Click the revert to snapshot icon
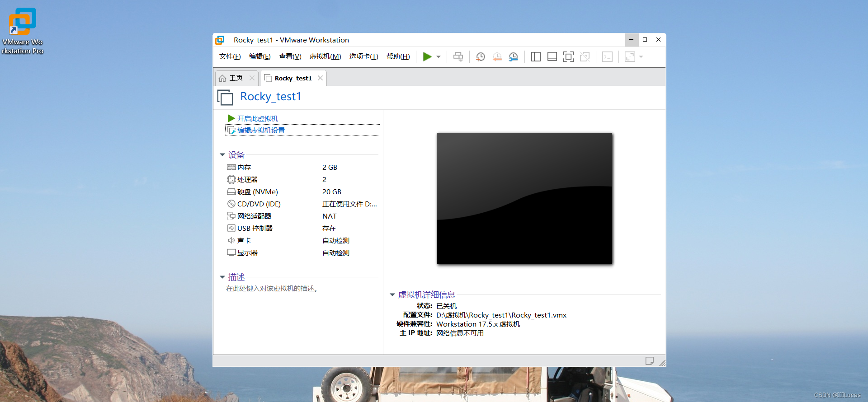 pyautogui.click(x=497, y=56)
